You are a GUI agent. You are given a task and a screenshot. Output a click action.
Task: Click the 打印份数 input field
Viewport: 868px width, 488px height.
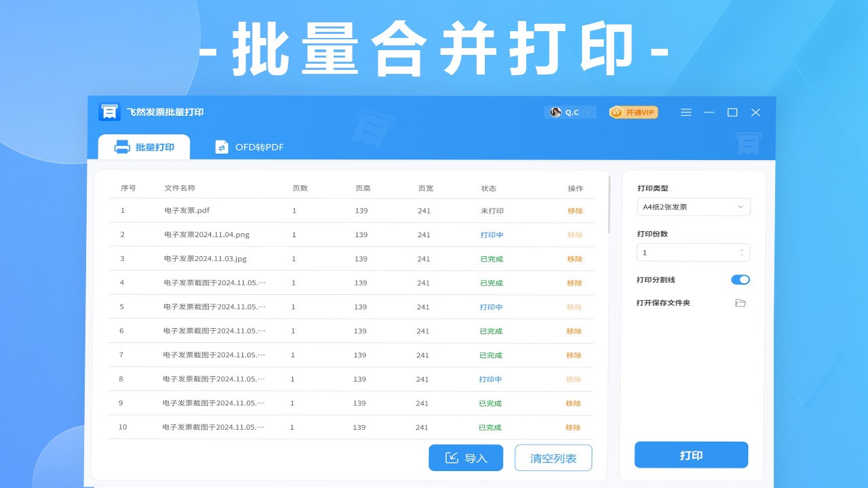(685, 252)
